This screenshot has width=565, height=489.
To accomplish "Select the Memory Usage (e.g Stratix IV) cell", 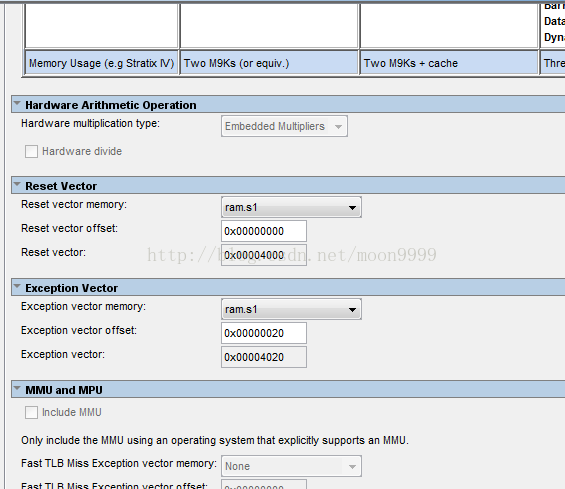I will tap(102, 63).
